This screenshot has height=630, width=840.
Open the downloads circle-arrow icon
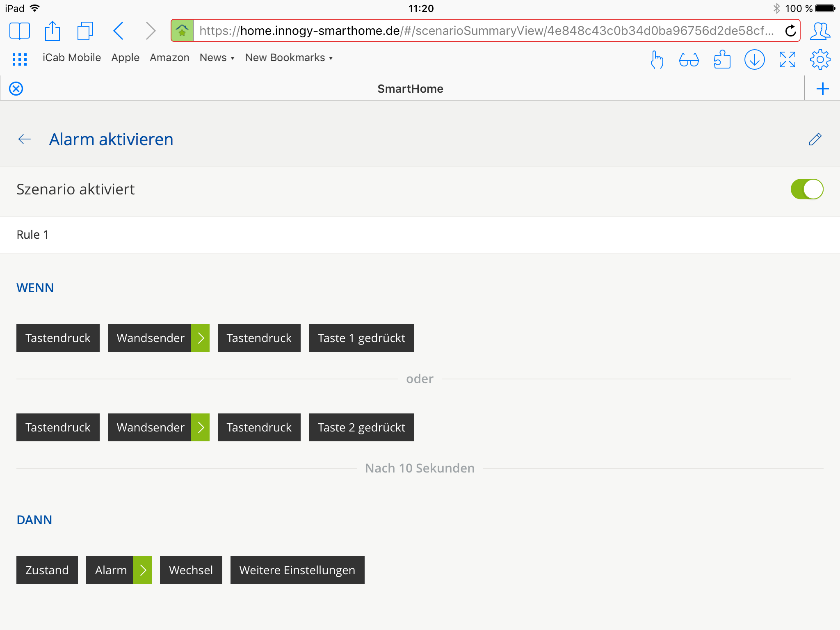(754, 60)
